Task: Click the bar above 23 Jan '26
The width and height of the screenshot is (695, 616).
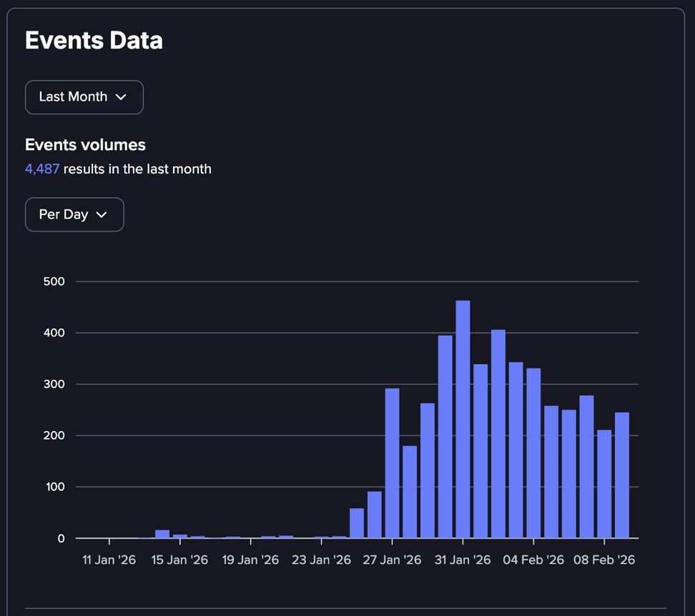Action: 321,537
